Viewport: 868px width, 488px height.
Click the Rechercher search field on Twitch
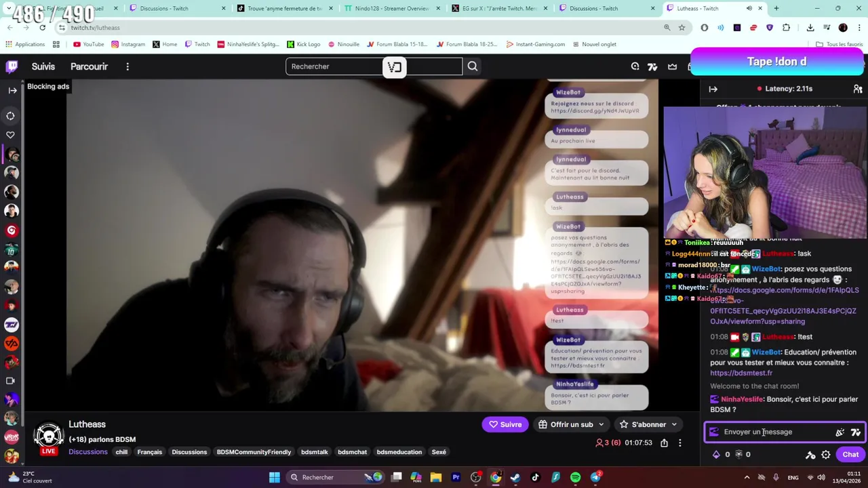coord(374,66)
